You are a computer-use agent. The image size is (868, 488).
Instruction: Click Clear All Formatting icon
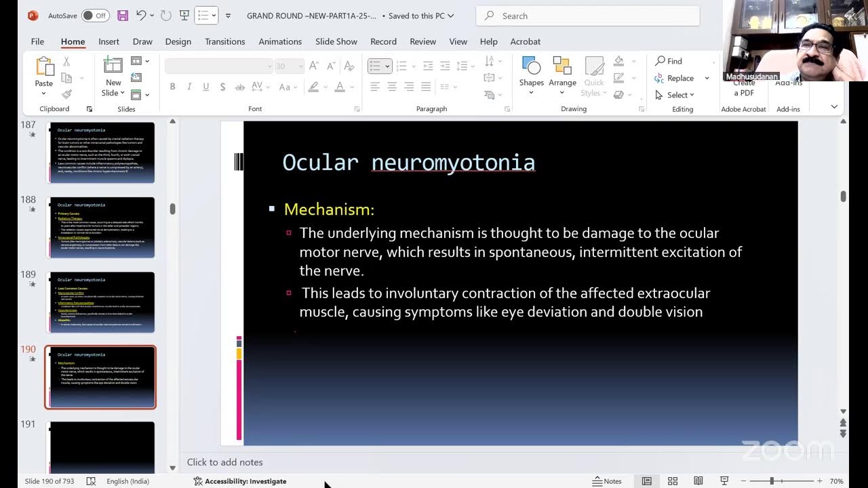coord(349,66)
